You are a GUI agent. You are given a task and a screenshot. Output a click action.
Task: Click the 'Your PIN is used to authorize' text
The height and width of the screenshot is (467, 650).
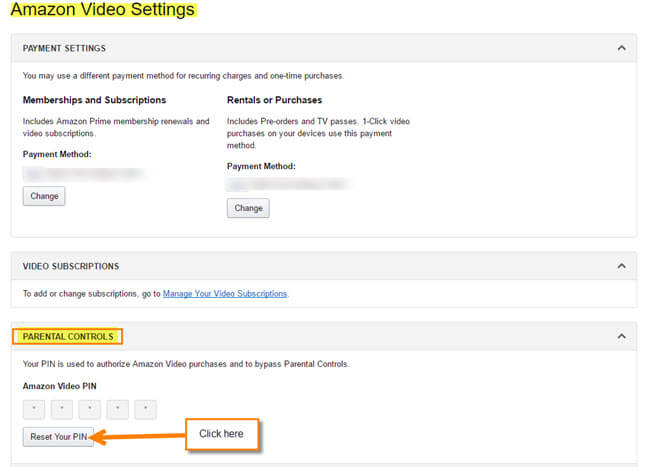point(186,364)
